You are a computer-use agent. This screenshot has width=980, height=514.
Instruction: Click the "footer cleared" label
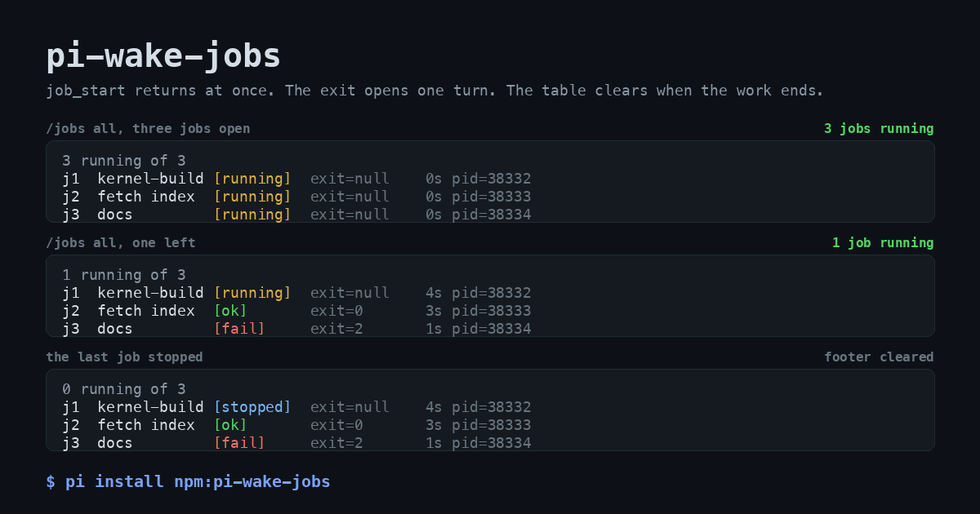click(x=879, y=357)
